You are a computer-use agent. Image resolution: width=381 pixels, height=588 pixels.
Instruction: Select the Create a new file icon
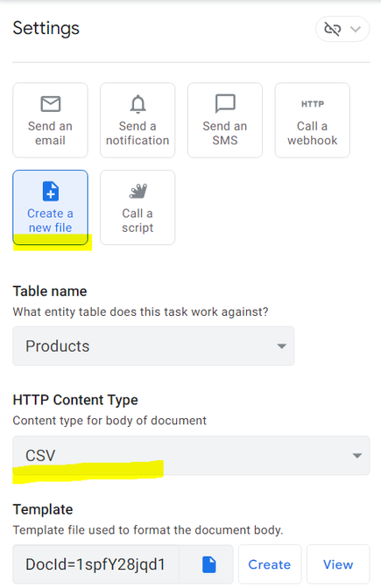pos(51,192)
